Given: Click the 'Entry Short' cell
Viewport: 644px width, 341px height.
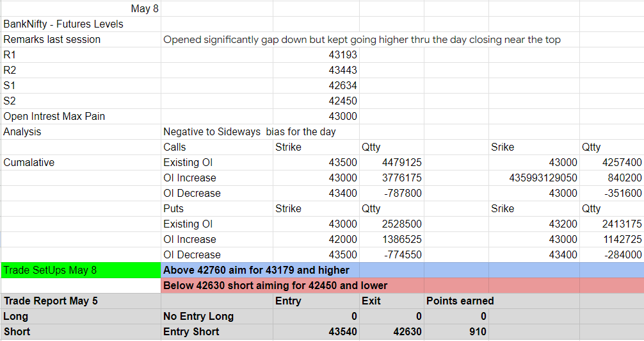Looking at the screenshot, I should pyautogui.click(x=217, y=332).
